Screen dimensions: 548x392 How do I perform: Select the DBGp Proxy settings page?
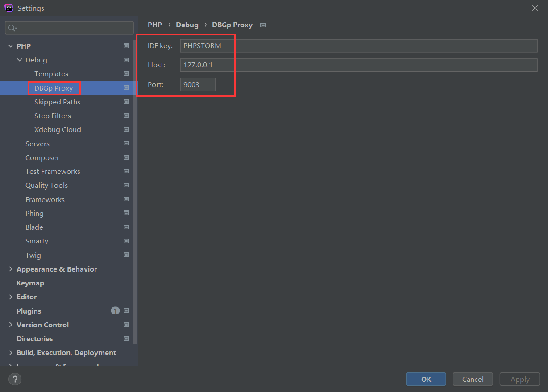click(54, 88)
